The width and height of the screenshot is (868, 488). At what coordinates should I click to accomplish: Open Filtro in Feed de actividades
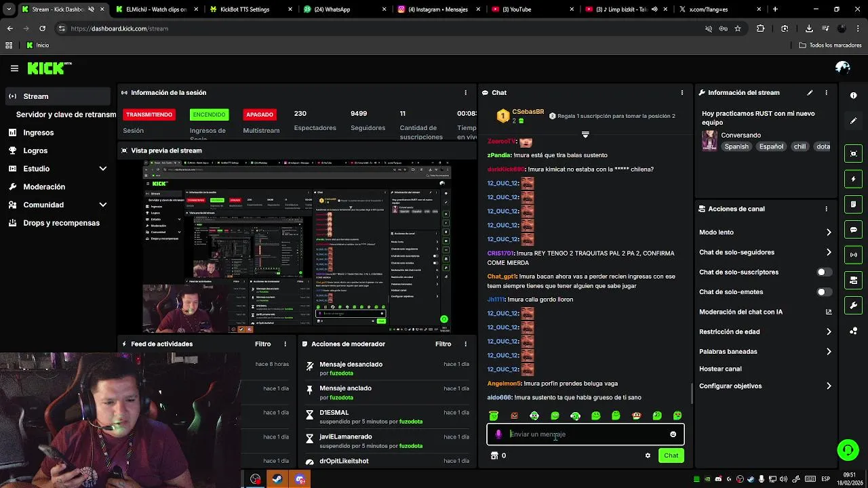coord(262,344)
